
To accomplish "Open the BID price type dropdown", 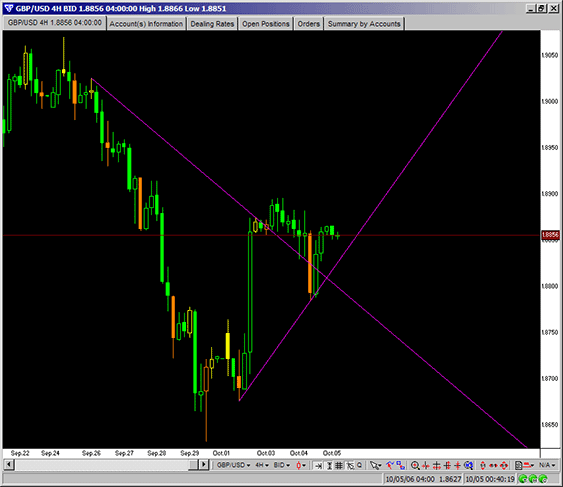I will click(282, 465).
